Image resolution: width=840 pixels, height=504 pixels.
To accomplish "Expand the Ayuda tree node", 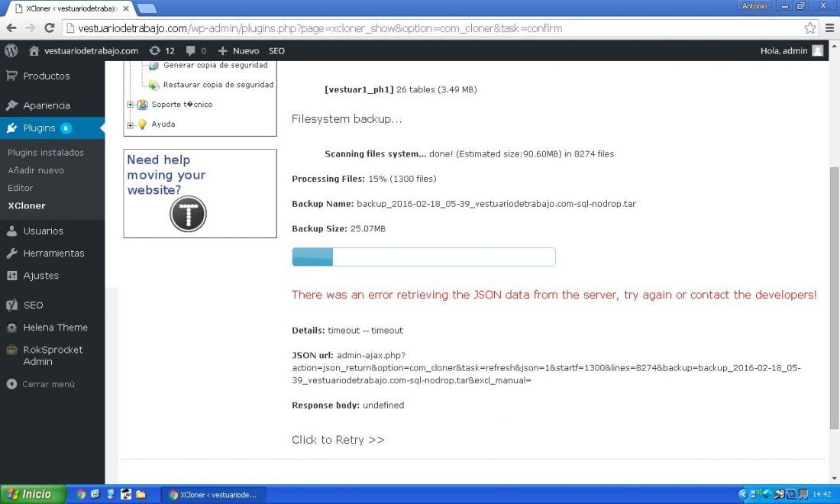I will tap(130, 124).
